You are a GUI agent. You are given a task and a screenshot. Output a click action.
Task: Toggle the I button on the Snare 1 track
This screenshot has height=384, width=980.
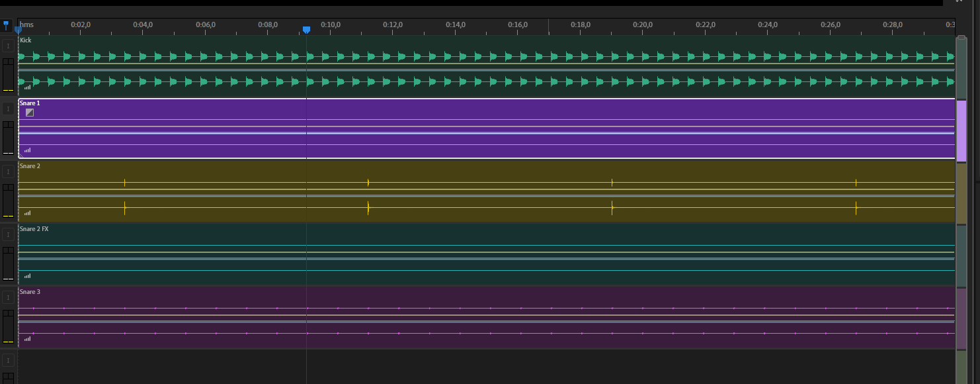pyautogui.click(x=8, y=109)
